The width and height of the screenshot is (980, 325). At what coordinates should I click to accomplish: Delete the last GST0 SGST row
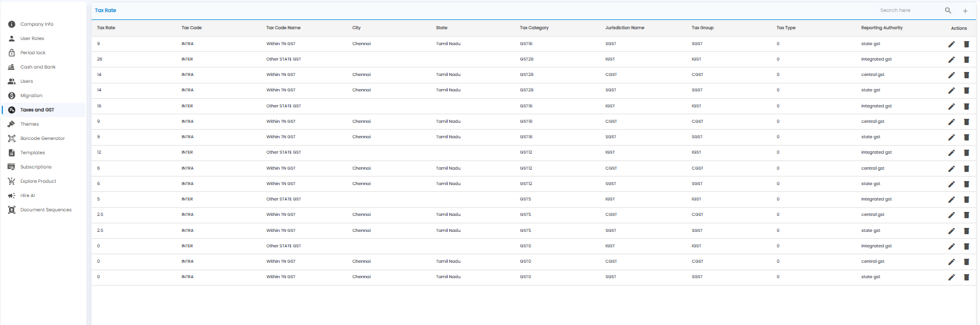point(966,277)
